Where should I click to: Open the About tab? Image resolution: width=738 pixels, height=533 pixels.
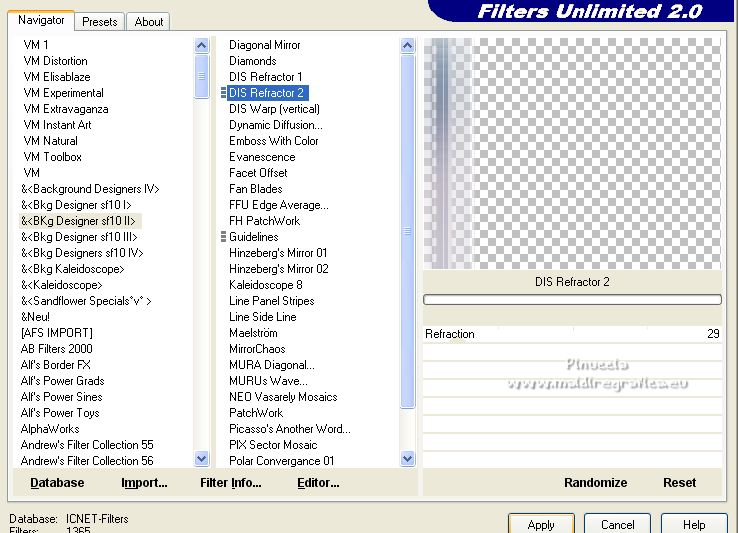149,22
